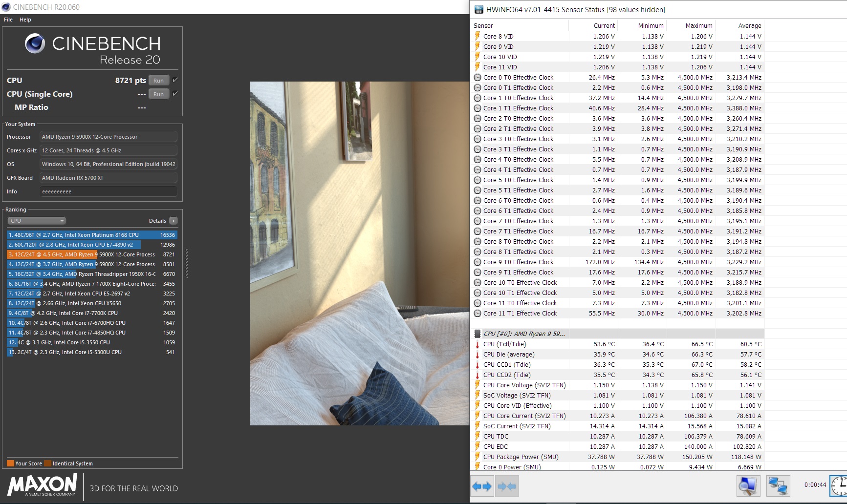
Task: Click the HWiNFO64 title bar app icon
Action: [478, 9]
